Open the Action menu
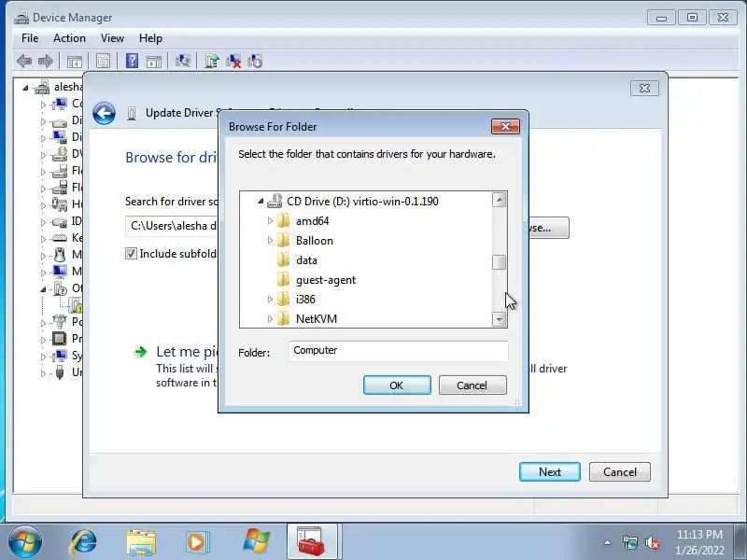 [x=69, y=38]
